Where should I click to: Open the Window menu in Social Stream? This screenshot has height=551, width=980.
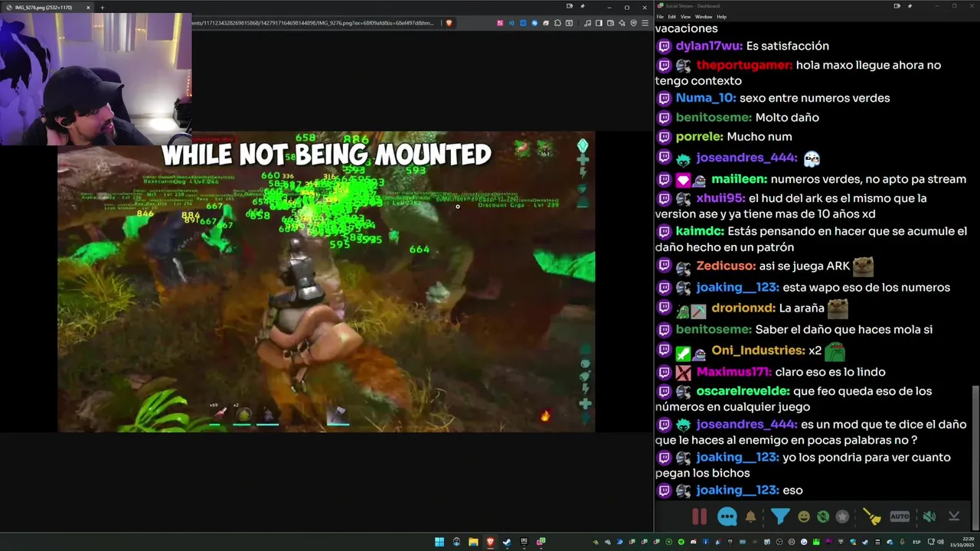tap(704, 16)
